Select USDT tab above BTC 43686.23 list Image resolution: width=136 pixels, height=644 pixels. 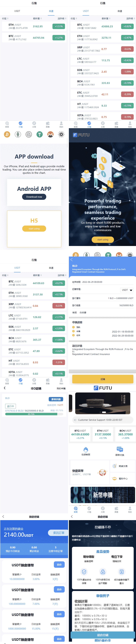(86, 11)
